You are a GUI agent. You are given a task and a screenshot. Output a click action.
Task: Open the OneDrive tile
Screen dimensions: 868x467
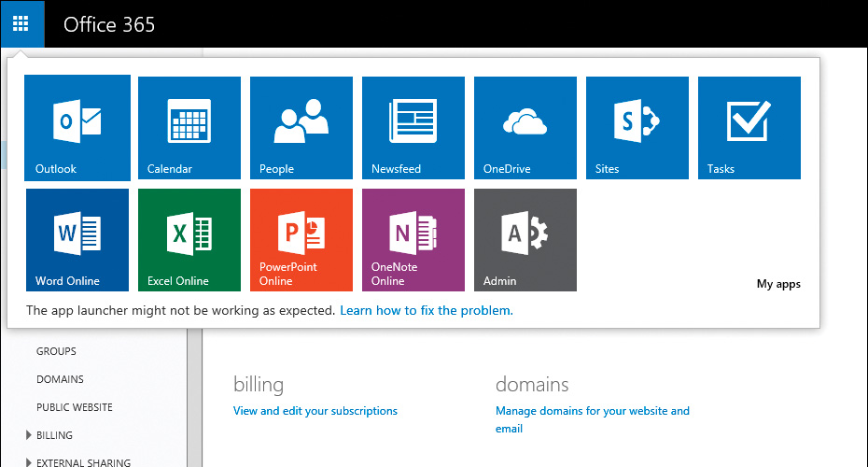[525, 128]
